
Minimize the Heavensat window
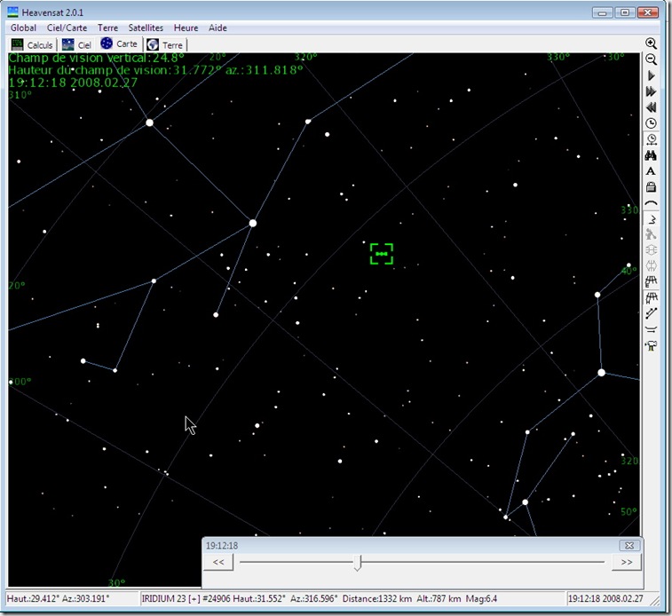[602, 12]
